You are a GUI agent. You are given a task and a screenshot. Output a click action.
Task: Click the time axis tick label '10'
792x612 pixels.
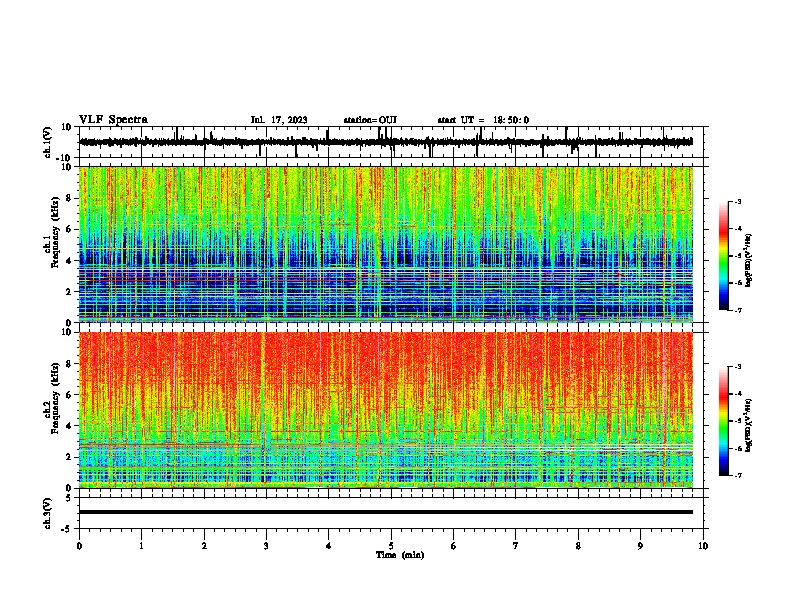[703, 546]
